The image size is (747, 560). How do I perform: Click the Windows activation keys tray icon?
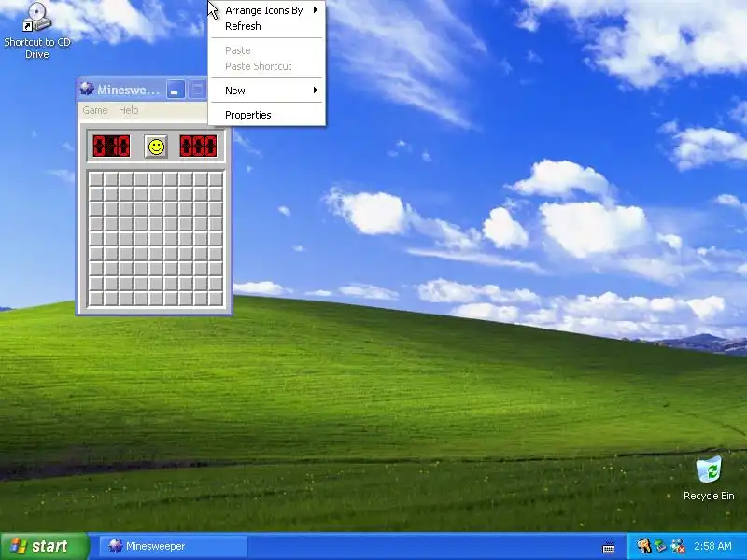[643, 546]
